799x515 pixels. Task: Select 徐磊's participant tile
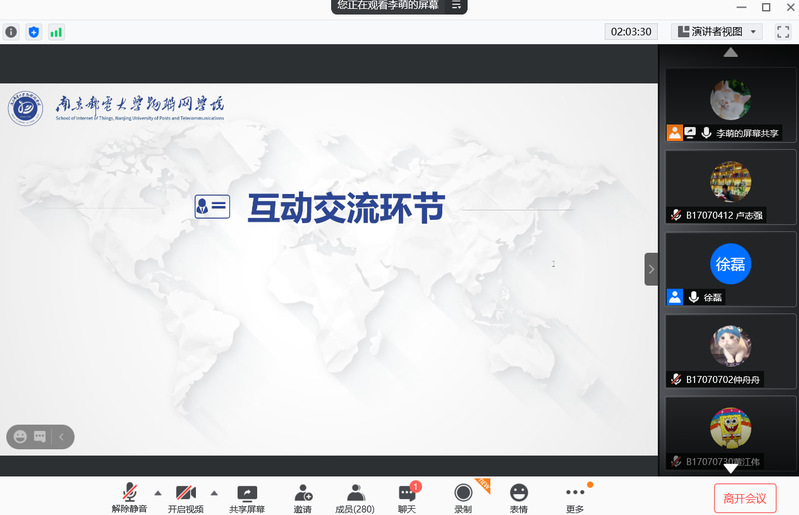pos(730,269)
